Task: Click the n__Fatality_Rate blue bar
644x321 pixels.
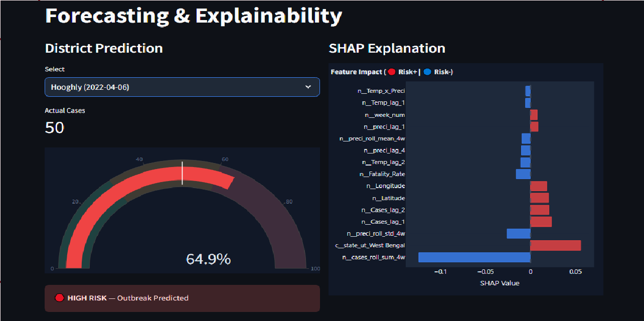Action: click(x=523, y=174)
